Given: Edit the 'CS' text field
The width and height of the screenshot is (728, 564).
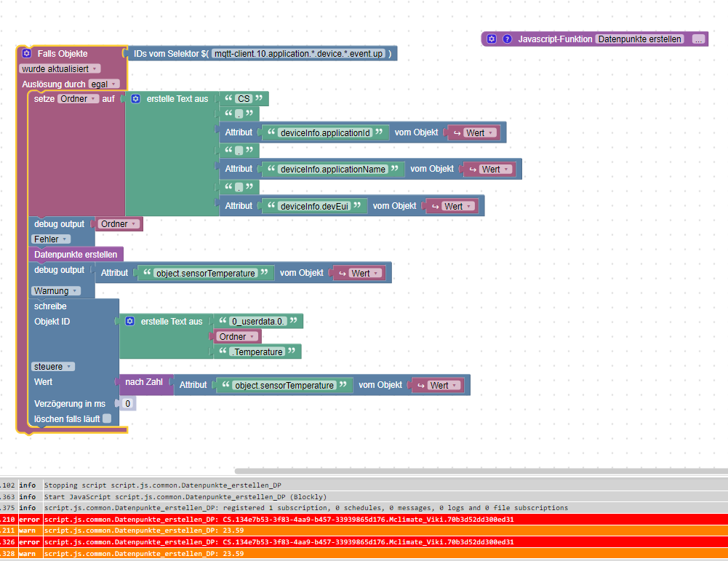Looking at the screenshot, I should tap(244, 99).
